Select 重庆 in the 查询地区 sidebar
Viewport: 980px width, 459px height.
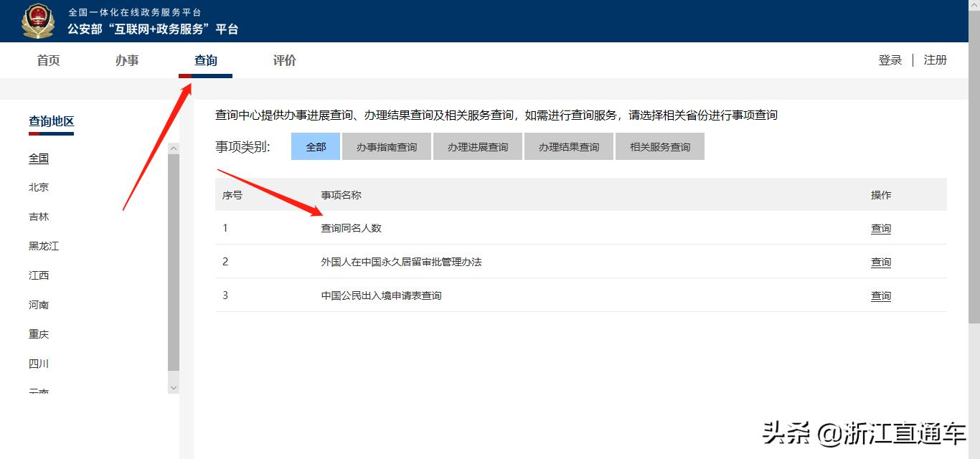(38, 334)
